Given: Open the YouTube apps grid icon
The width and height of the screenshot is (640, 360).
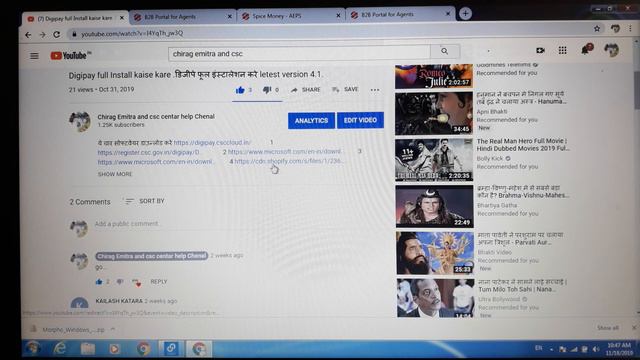Looking at the screenshot, I should point(562,50).
